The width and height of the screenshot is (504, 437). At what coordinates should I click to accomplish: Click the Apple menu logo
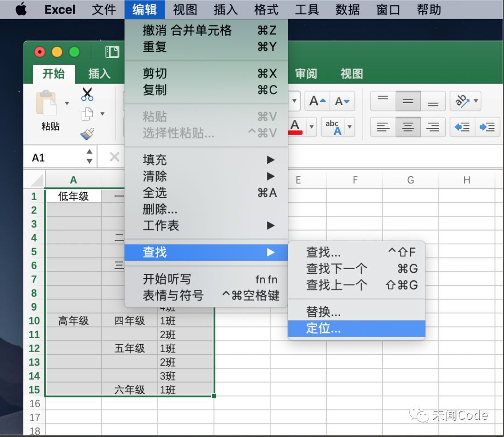[x=21, y=9]
